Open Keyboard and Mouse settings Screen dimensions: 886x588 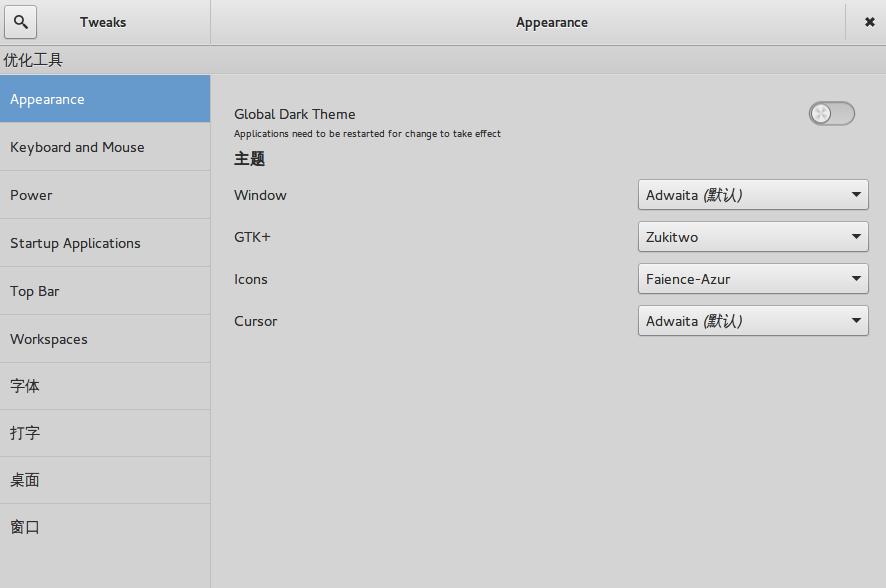[x=105, y=147]
